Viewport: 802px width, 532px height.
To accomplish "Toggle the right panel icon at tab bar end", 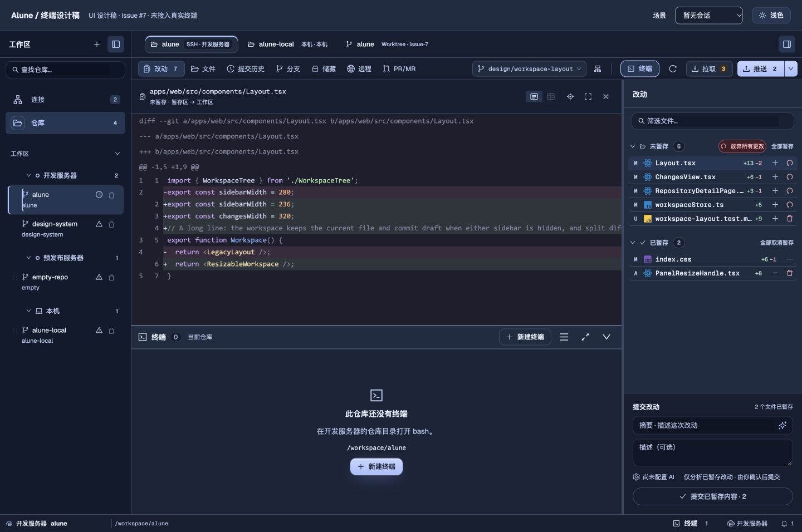I will pos(787,44).
